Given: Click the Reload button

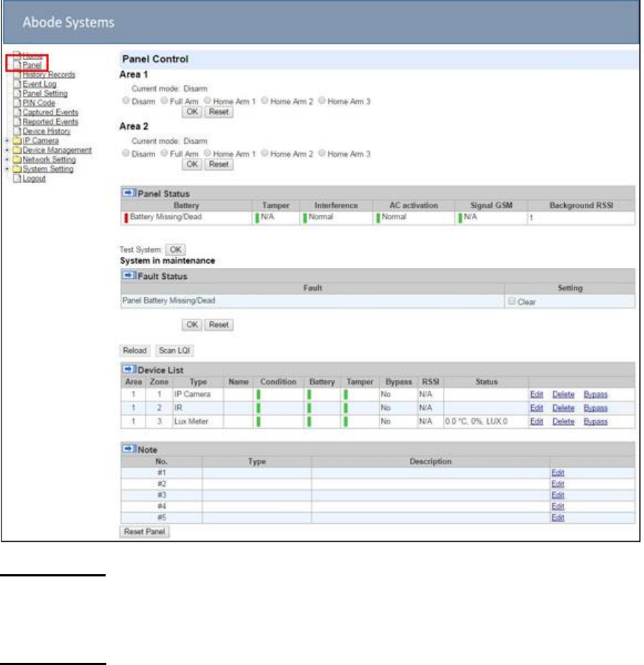Looking at the screenshot, I should pos(134,351).
